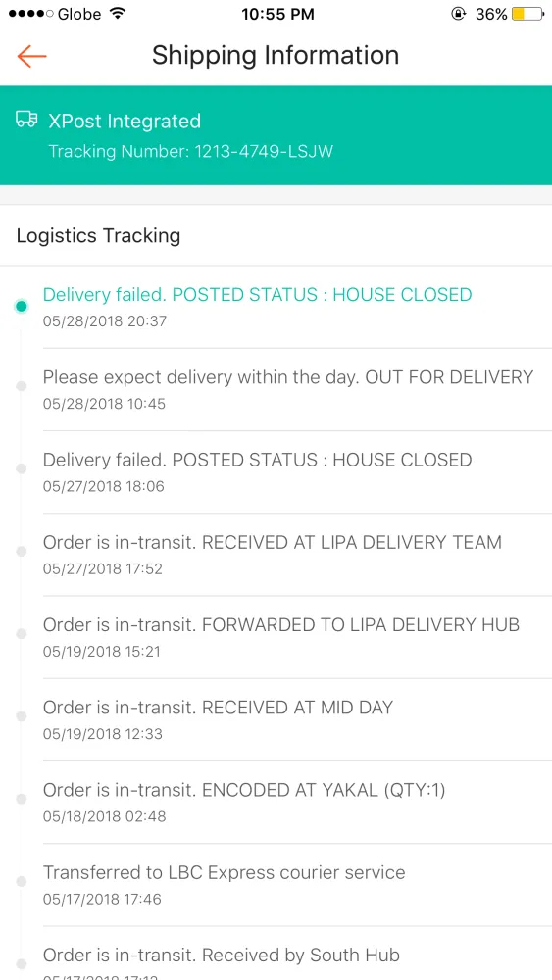552x980 pixels.
Task: Tap the XPost Integrated truck icon
Action: tap(26, 120)
